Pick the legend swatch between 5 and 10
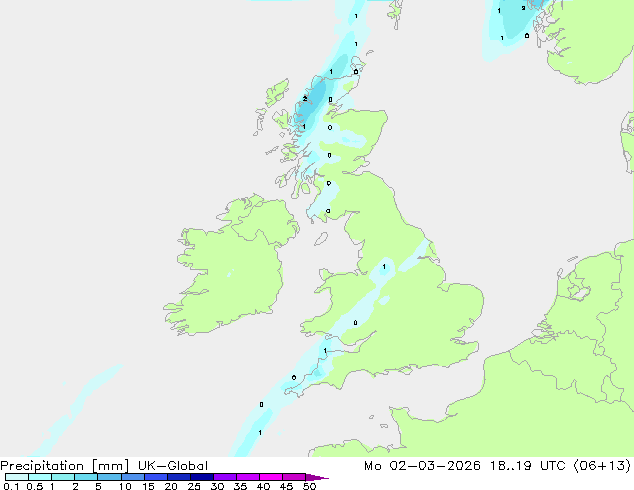 [x=109, y=477]
